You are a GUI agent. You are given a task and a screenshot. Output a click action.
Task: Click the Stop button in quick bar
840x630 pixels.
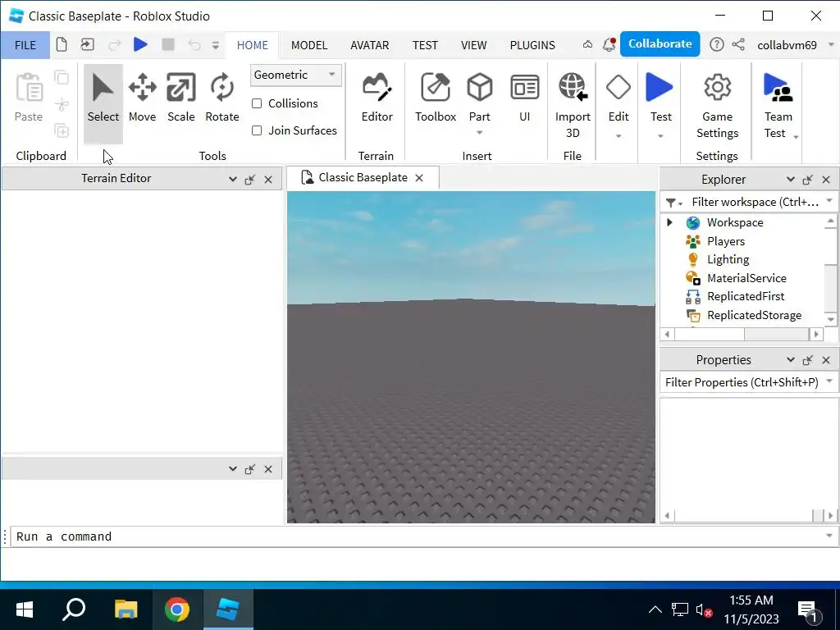[167, 44]
